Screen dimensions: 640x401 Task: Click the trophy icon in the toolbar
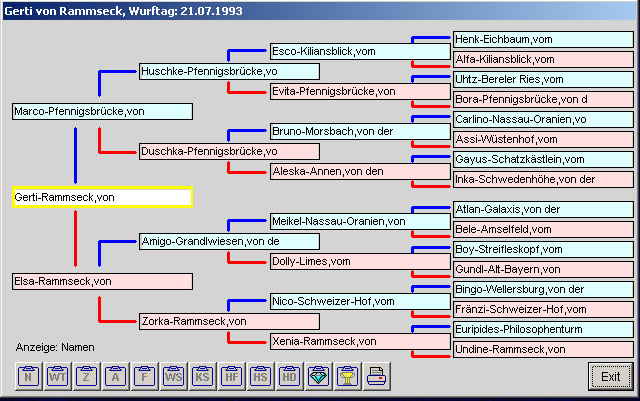[348, 377]
